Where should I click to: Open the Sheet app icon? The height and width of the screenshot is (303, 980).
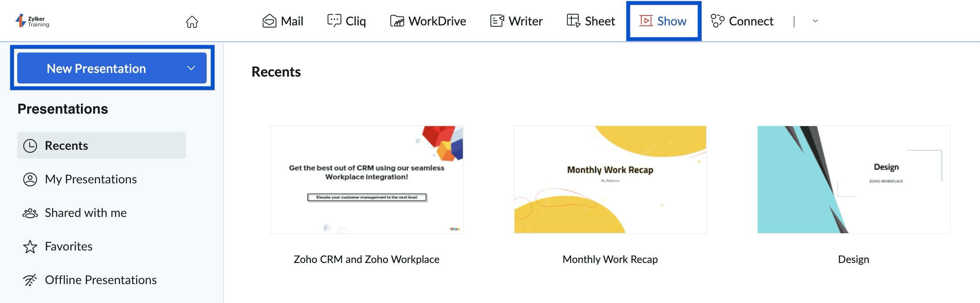[573, 21]
